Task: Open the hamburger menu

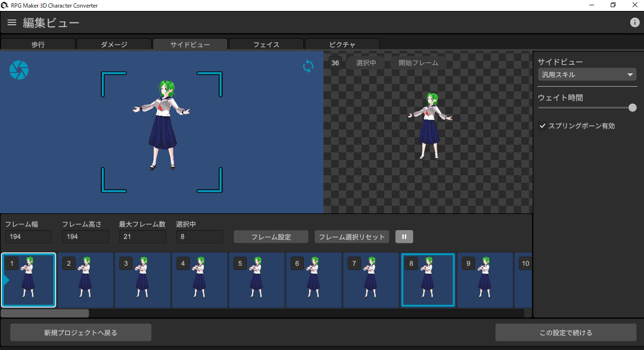Action: pyautogui.click(x=11, y=22)
